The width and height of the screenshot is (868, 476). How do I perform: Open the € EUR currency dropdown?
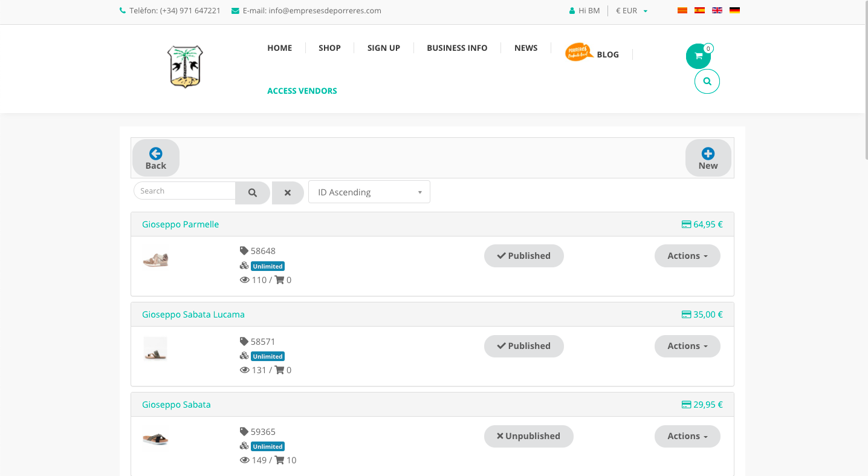632,11
